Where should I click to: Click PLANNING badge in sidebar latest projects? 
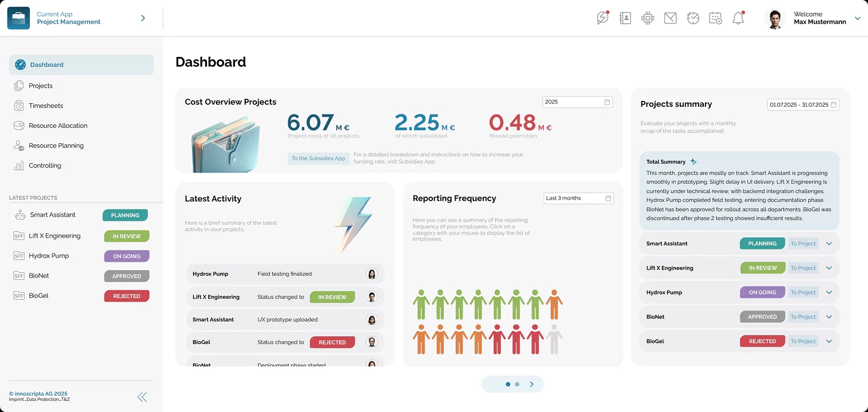pyautogui.click(x=125, y=215)
